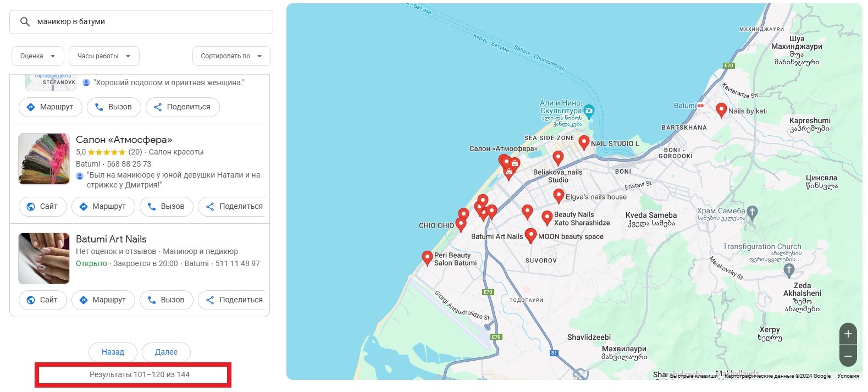Click the «Цинсвла» label on the map

point(821,178)
